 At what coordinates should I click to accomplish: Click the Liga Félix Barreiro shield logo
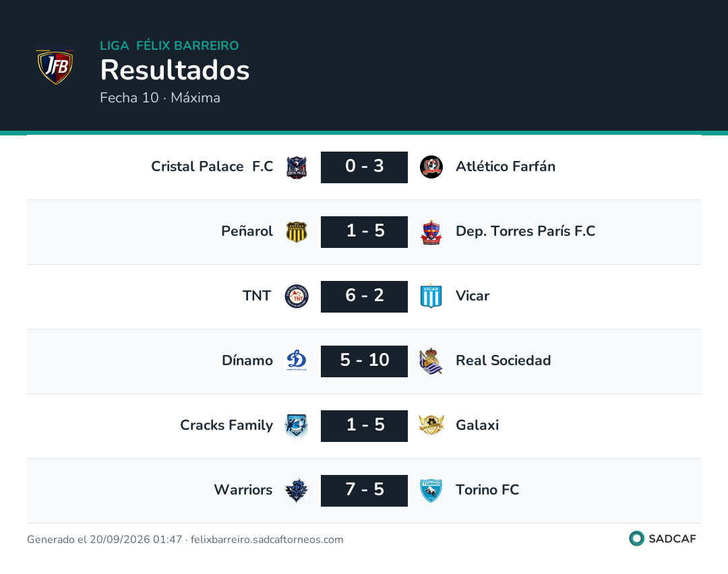tap(55, 65)
